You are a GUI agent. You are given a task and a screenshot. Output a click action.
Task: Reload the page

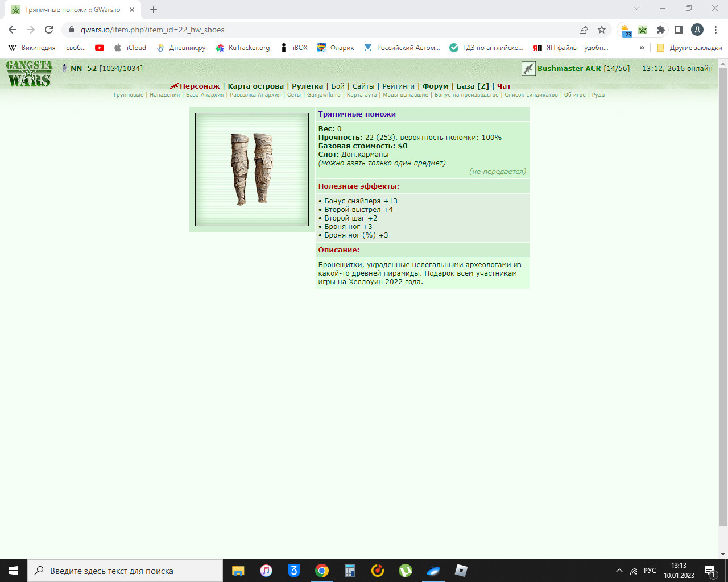pyautogui.click(x=49, y=30)
